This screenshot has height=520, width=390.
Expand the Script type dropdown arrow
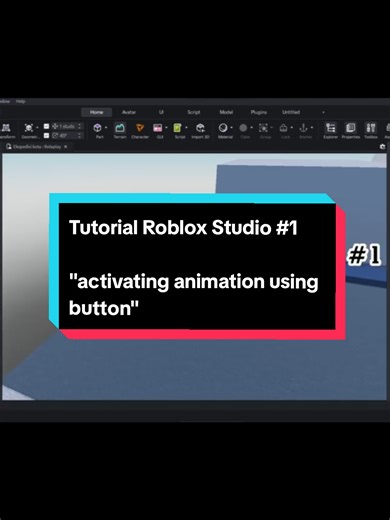[186, 128]
